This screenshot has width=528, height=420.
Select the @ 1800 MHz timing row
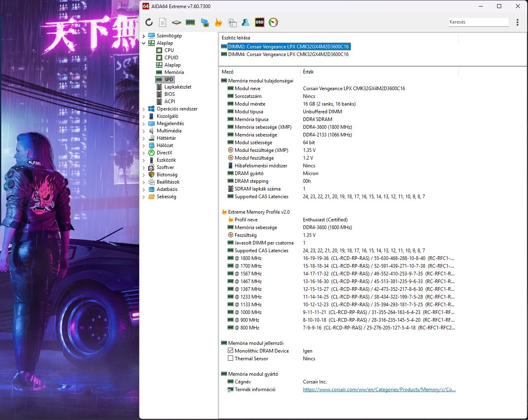(338, 258)
